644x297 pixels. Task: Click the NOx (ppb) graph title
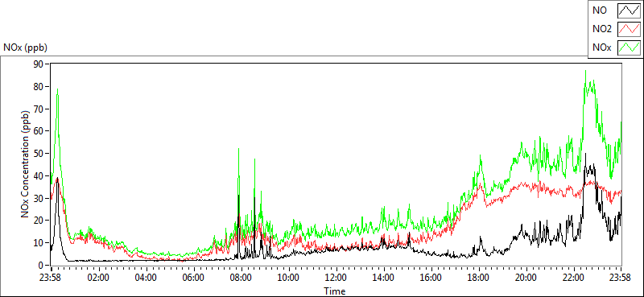25,47
